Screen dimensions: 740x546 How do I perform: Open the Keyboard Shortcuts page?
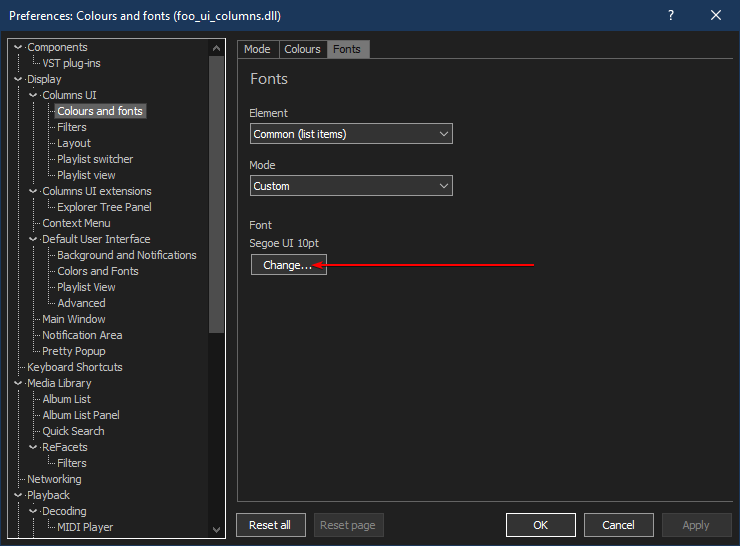74,367
